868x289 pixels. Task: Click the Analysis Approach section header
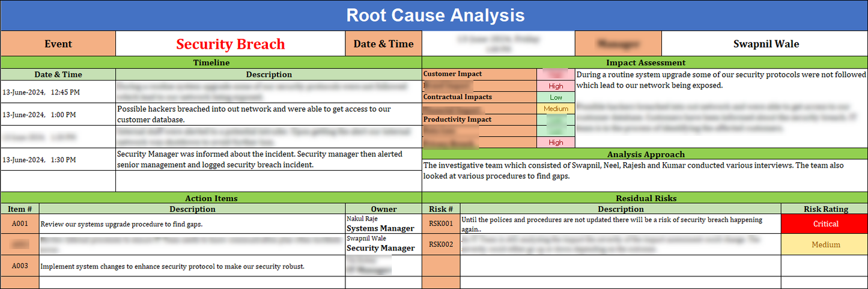tap(645, 154)
